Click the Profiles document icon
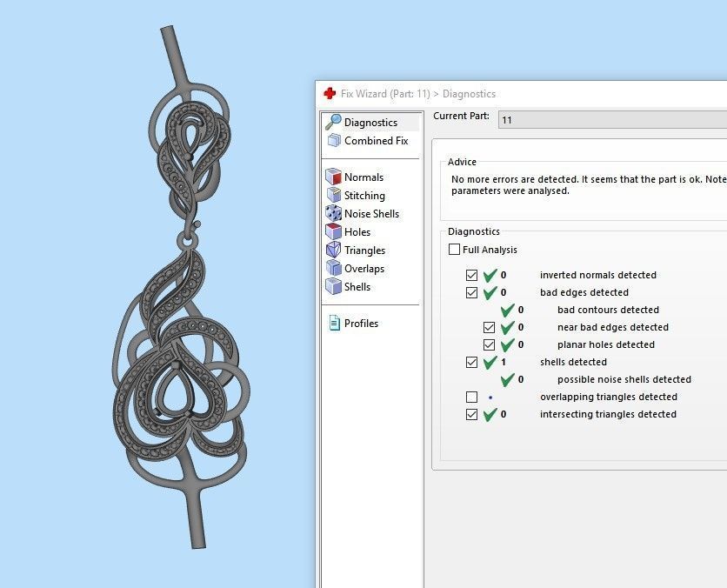This screenshot has width=727, height=588. (334, 323)
